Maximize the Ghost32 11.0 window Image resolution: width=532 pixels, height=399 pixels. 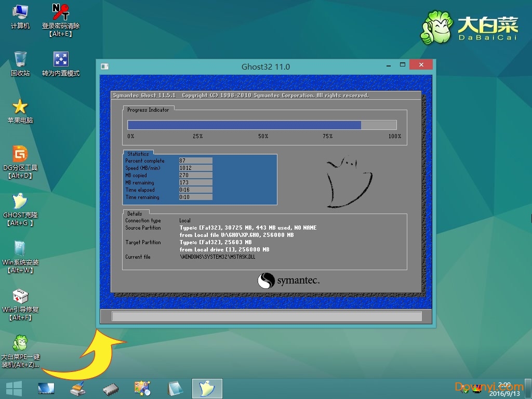[403, 65]
